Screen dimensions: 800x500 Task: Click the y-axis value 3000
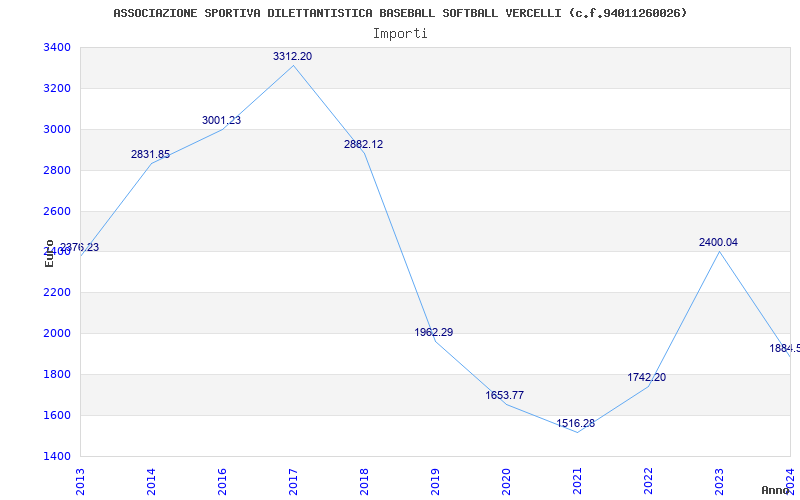pyautogui.click(x=57, y=130)
